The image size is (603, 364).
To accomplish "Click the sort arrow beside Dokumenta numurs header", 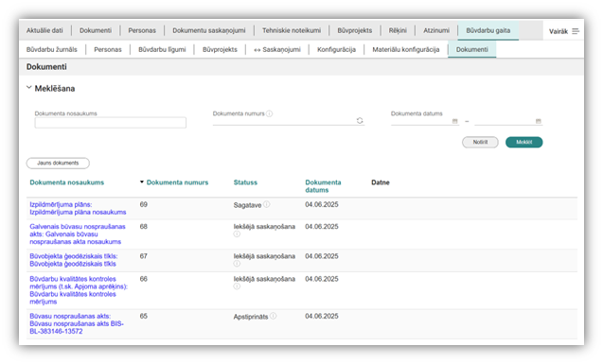I will click(x=142, y=182).
